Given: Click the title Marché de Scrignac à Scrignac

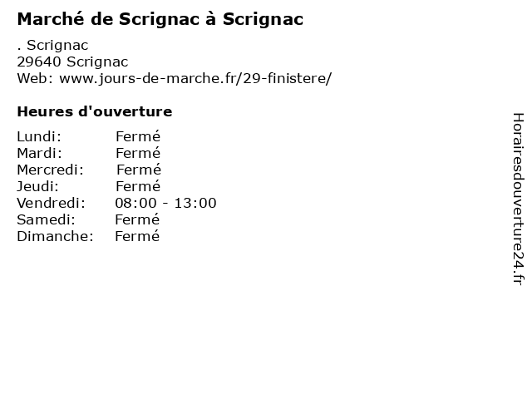Looking at the screenshot, I should (x=160, y=19).
